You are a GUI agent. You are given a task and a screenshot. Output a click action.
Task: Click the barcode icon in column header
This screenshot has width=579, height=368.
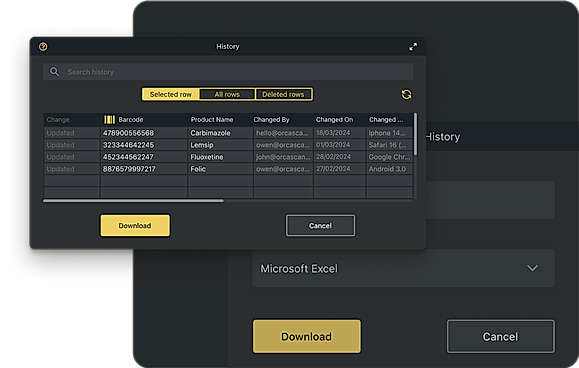[x=109, y=120]
